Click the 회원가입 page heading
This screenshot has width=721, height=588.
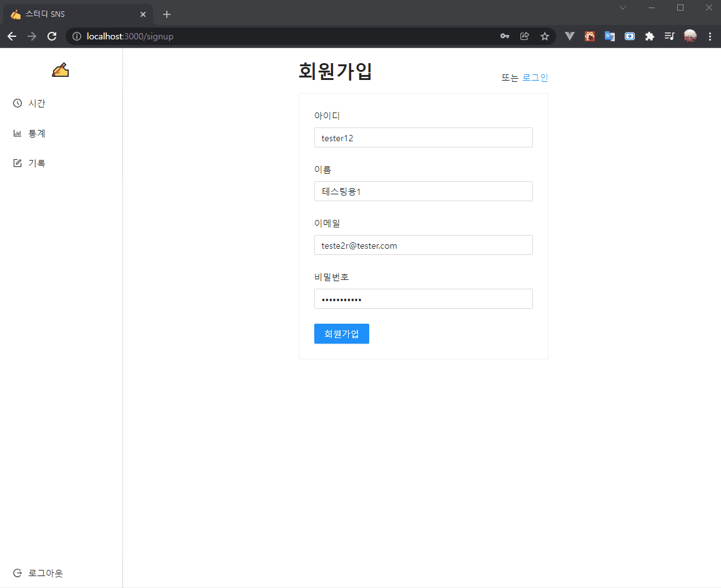(336, 71)
